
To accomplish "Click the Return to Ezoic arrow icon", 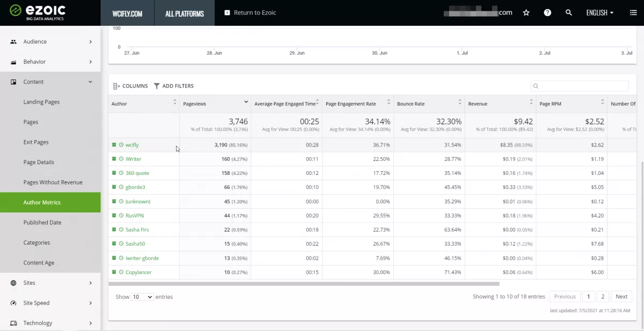I will tap(228, 12).
